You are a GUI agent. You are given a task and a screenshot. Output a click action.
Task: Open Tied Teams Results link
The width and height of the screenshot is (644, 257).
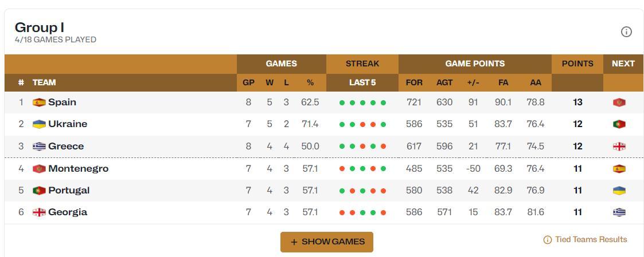point(586,240)
